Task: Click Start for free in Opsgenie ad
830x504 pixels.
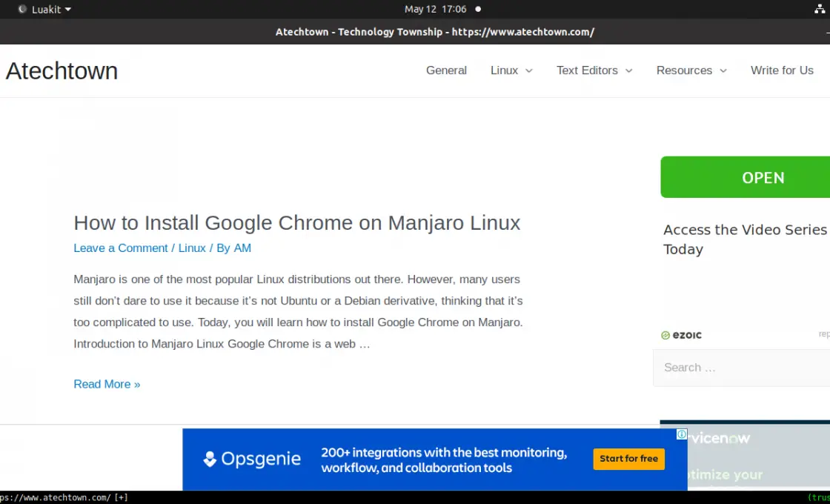Action: tap(629, 459)
